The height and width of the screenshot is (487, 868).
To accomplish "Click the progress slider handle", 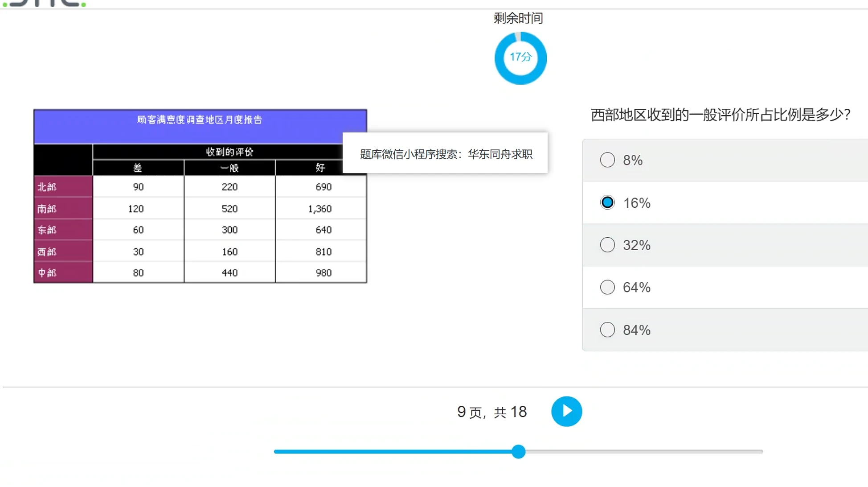I will pos(518,451).
